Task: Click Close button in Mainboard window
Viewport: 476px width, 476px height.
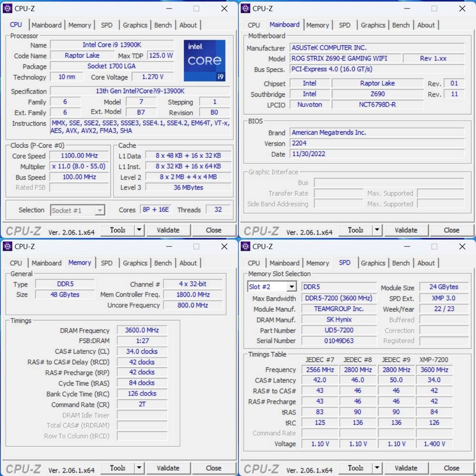Action: [452, 230]
